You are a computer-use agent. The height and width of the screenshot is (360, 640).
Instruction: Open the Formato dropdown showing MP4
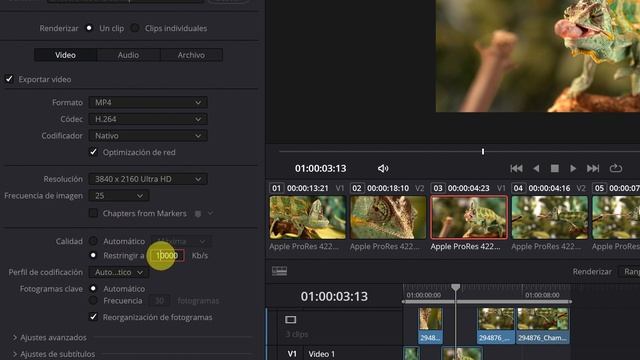[x=148, y=102]
